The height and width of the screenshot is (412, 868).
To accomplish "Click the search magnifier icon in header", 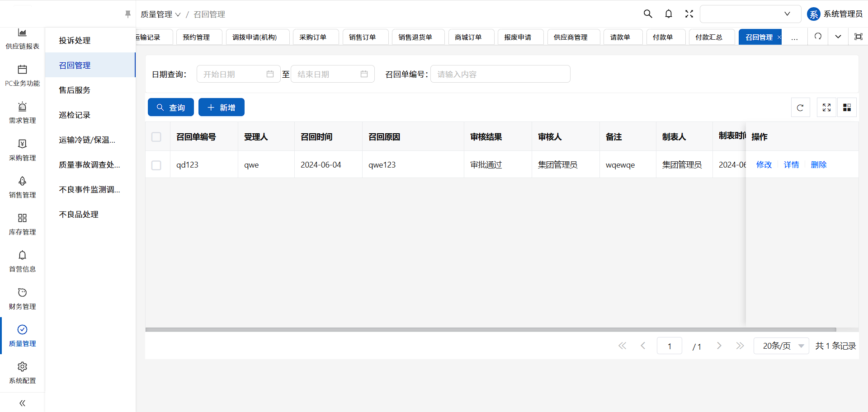I will tap(647, 14).
